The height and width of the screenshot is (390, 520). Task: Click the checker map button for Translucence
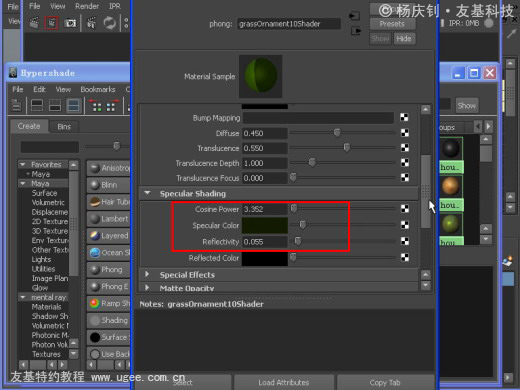tap(405, 148)
